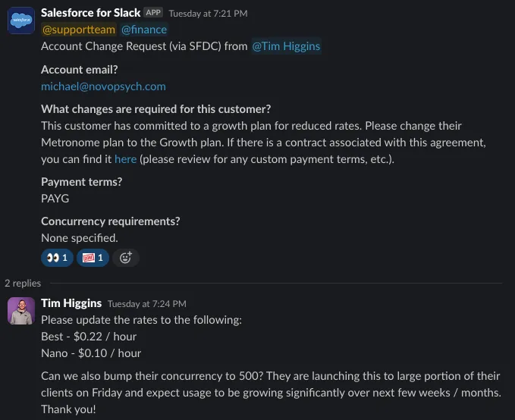Click the @Tim Higgins mention
Image resolution: width=515 pixels, height=420 pixels.
[x=286, y=46]
